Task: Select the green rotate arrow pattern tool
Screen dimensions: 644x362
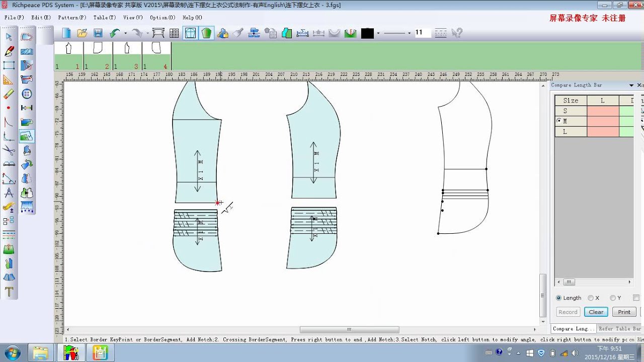Action: click(27, 164)
